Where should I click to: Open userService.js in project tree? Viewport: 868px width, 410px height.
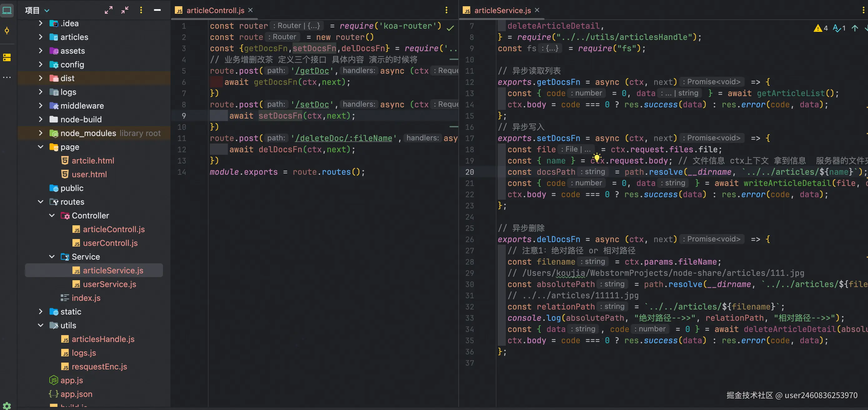click(109, 285)
